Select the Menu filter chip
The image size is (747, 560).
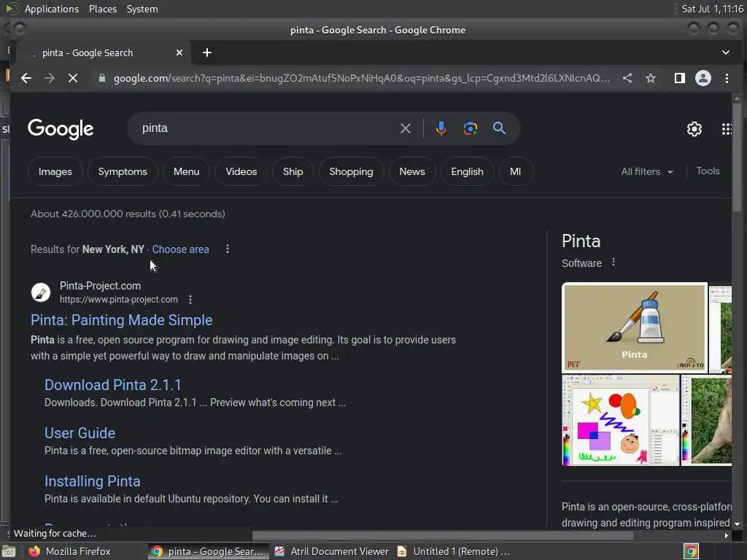point(186,171)
